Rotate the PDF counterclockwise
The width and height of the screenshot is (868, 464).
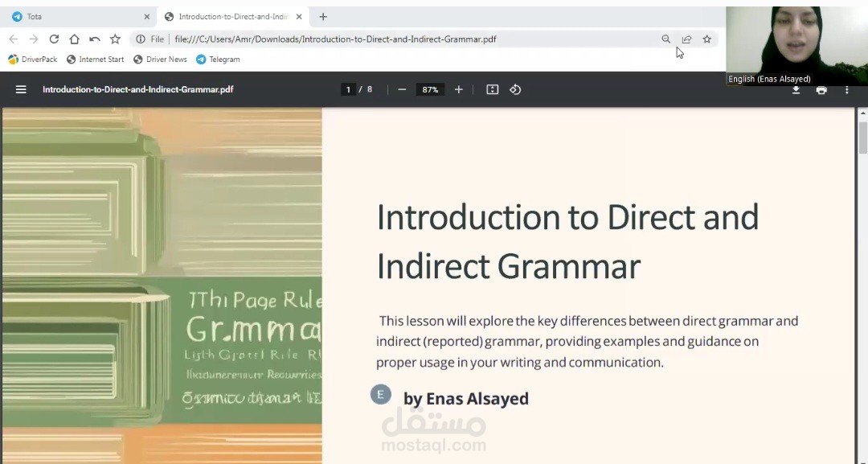coord(515,90)
